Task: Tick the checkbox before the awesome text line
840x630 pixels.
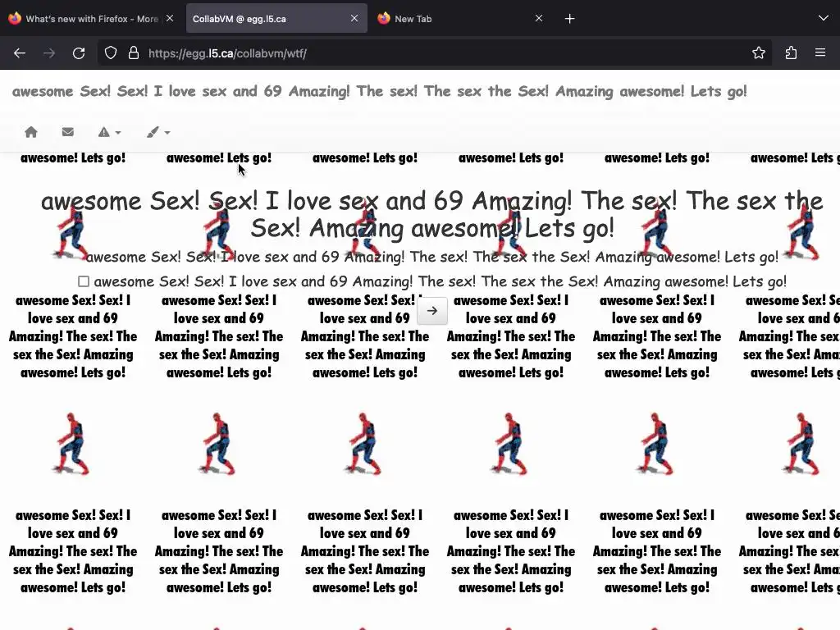Action: tap(83, 281)
